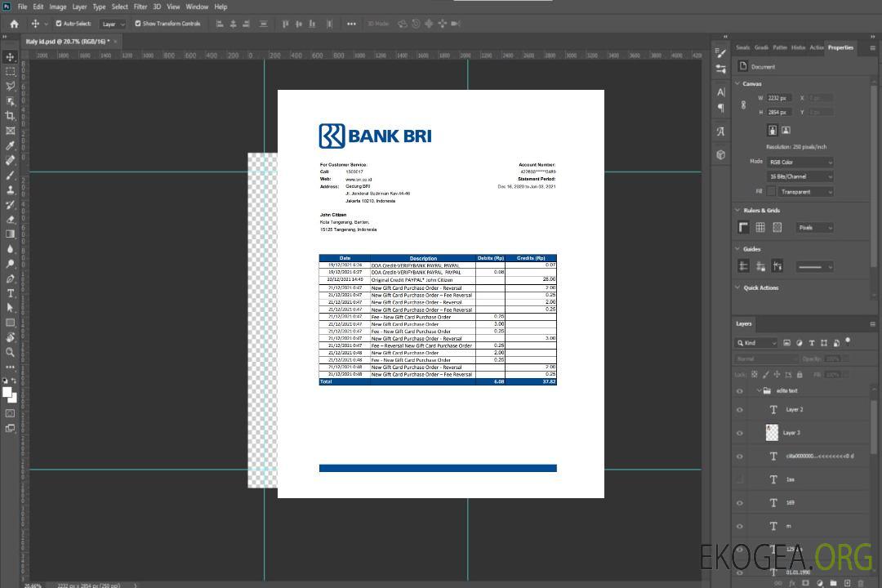This screenshot has width=882, height=588.
Task: Go to Home screen icon in options bar
Action: [14, 24]
